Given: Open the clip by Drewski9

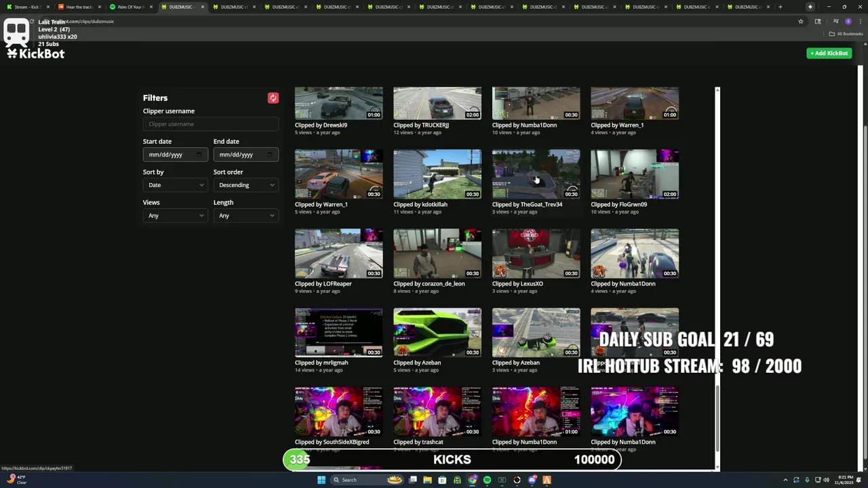Looking at the screenshot, I should pyautogui.click(x=338, y=103).
